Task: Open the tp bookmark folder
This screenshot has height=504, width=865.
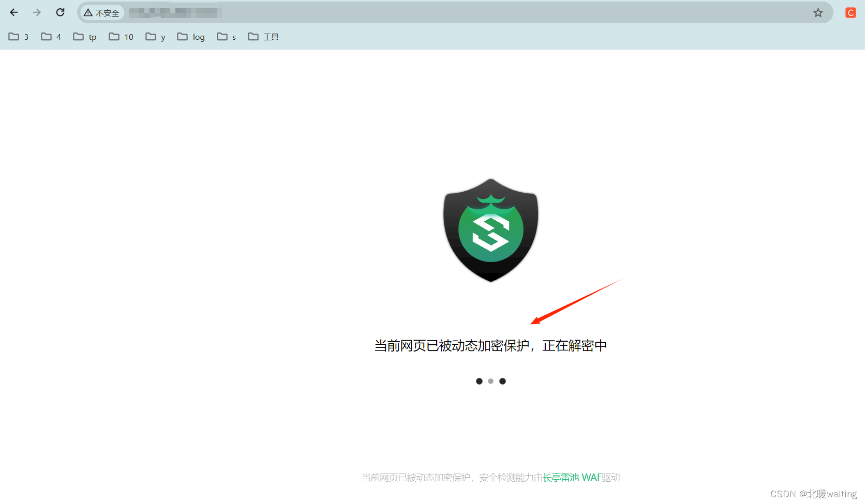Action: (x=85, y=37)
